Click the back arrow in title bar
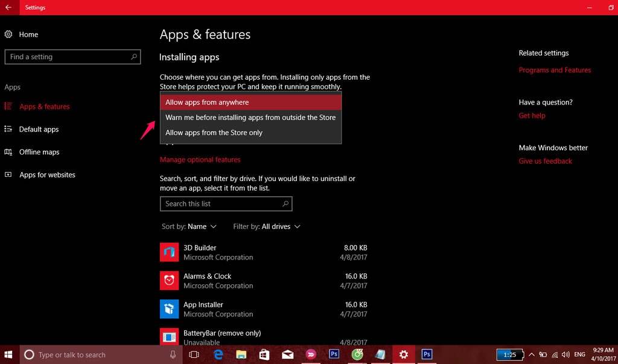Image resolution: width=618 pixels, height=364 pixels. click(x=8, y=8)
